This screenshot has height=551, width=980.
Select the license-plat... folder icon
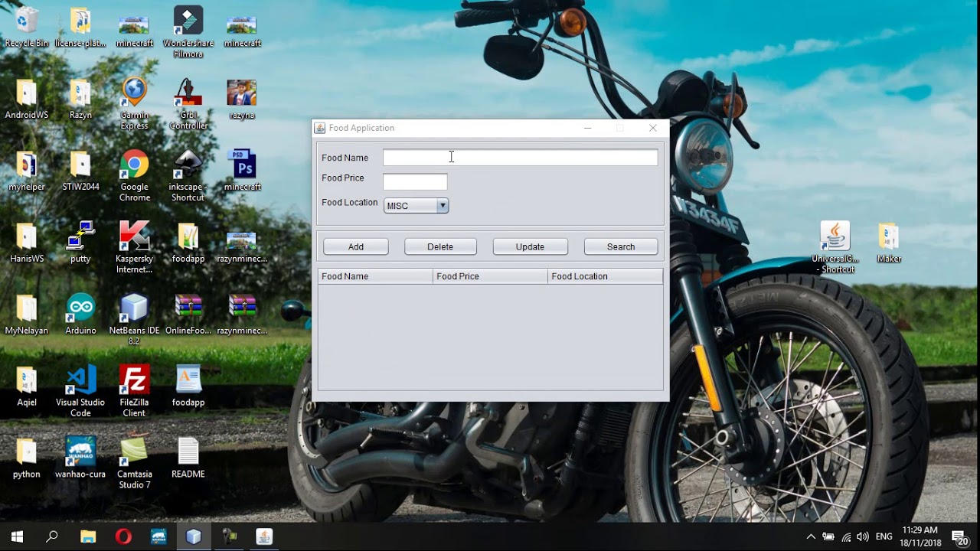click(x=80, y=28)
